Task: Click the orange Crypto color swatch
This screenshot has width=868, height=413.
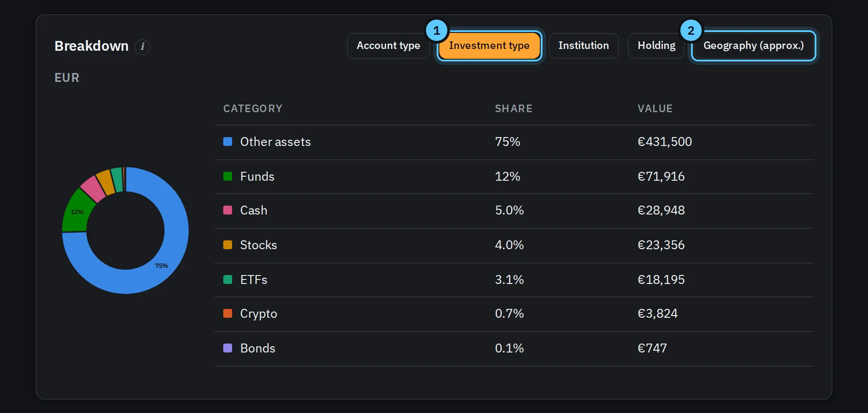Action: [228, 313]
